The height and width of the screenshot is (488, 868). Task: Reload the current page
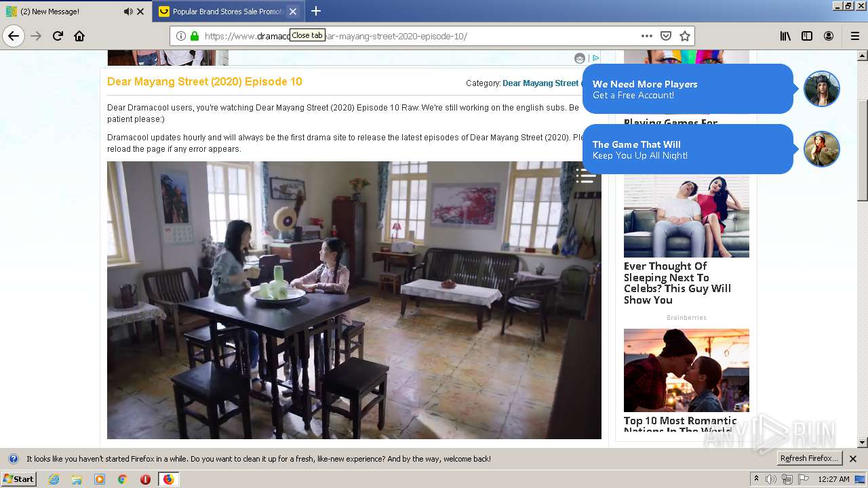[x=58, y=36]
